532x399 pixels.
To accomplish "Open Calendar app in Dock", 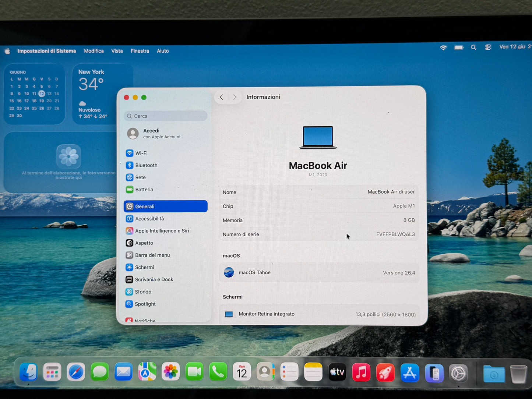I will point(242,372).
